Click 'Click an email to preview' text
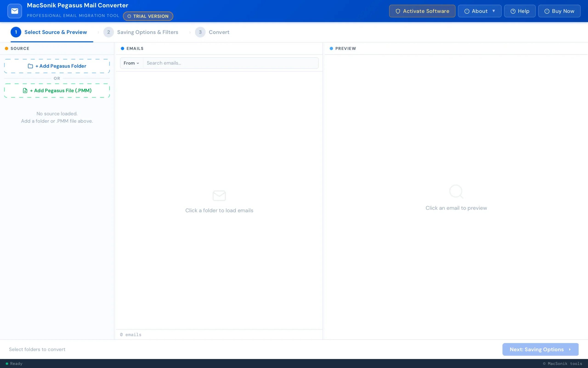The height and width of the screenshot is (368, 588). (x=456, y=208)
